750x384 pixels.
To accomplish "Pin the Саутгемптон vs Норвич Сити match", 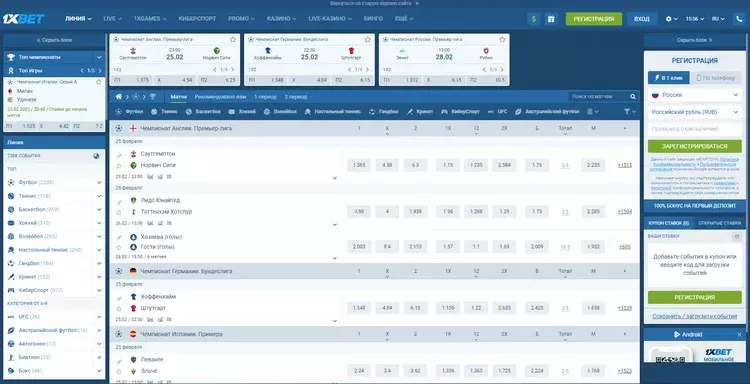I will [x=119, y=156].
